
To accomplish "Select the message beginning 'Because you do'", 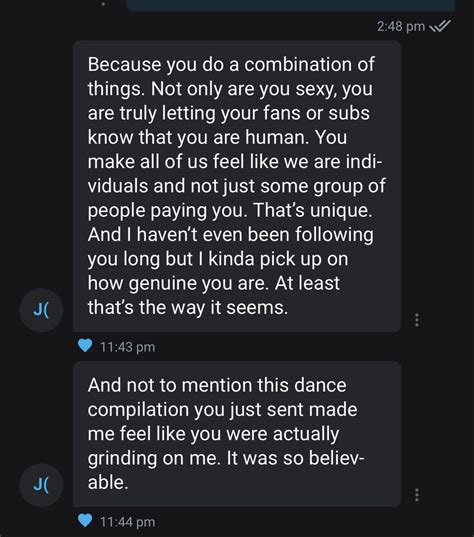I will [237, 186].
